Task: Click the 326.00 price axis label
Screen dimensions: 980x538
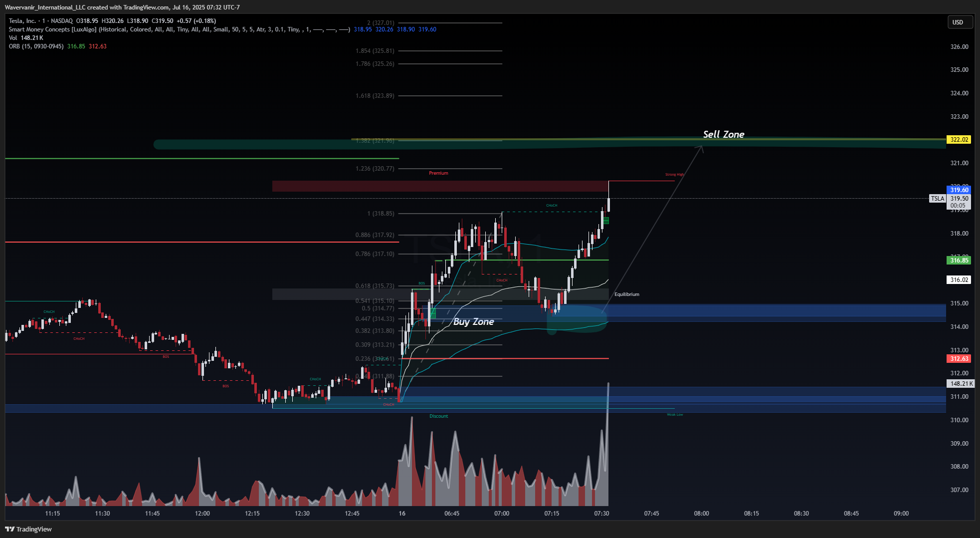Action: (x=959, y=47)
